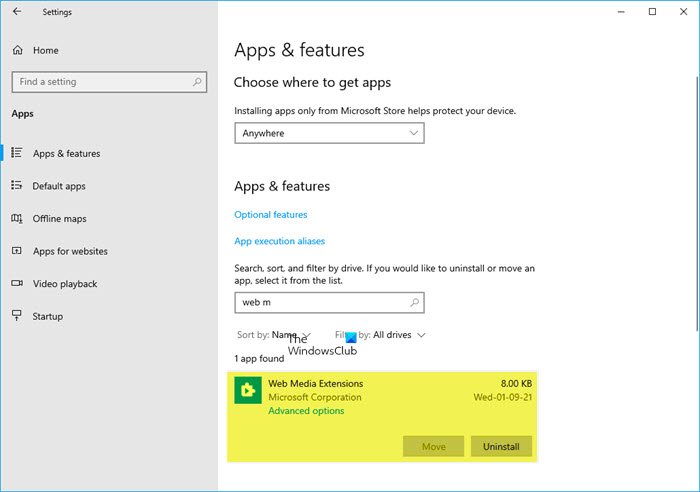Viewport: 700px width, 492px height.
Task: Click the Offline maps sidebar icon
Action: coord(17,218)
